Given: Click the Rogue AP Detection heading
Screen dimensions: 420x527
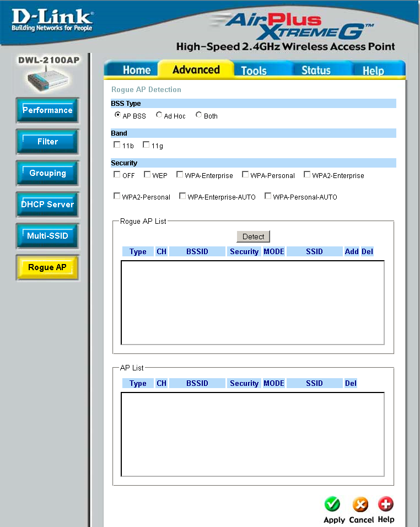Looking at the screenshot, I should pyautogui.click(x=146, y=89).
